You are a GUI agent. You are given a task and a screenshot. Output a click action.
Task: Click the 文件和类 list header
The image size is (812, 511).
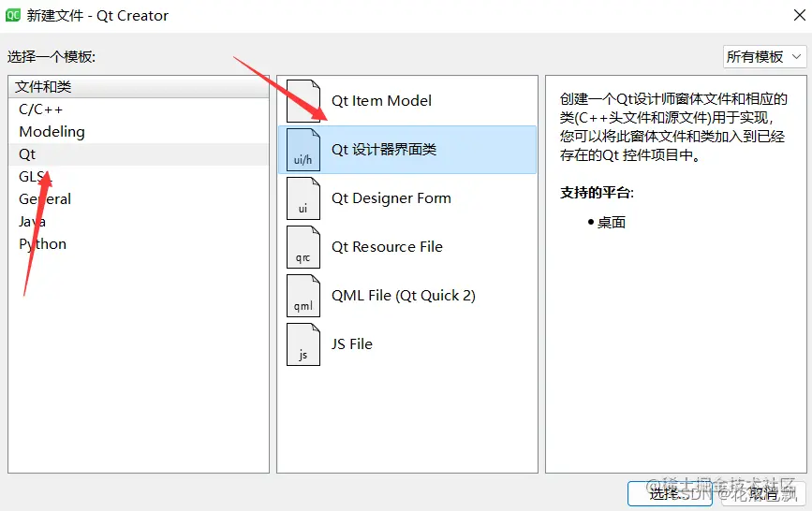coord(139,86)
